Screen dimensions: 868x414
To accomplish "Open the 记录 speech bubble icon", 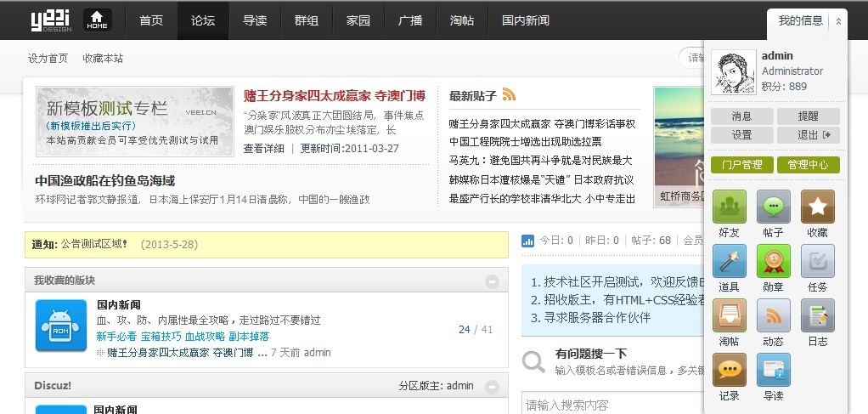I will point(729,370).
